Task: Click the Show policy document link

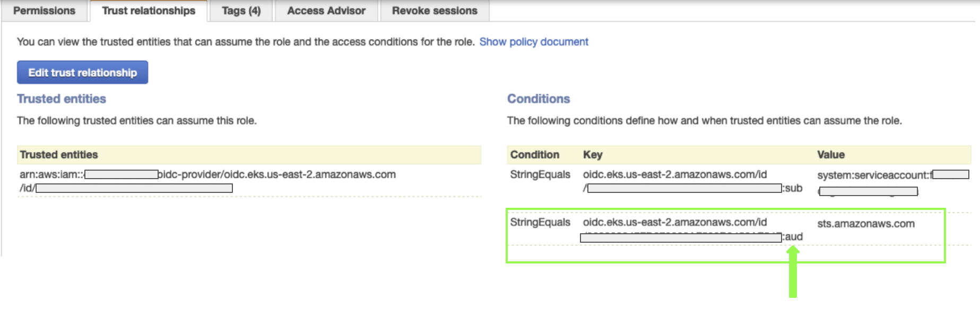Action: click(x=534, y=42)
